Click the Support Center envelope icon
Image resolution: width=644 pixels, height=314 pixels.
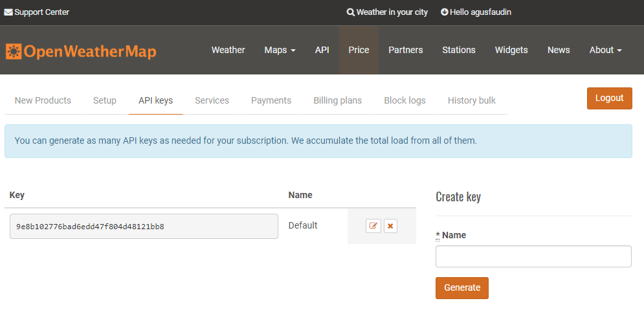click(8, 12)
